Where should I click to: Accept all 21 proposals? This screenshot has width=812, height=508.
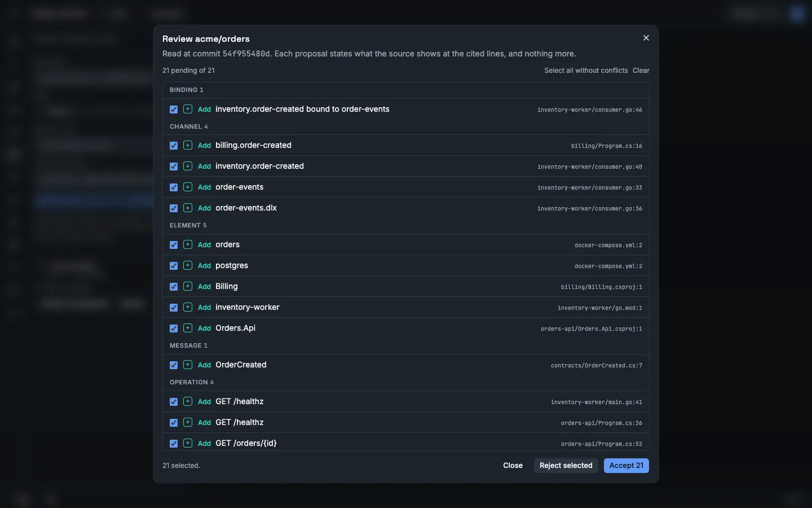pos(626,466)
